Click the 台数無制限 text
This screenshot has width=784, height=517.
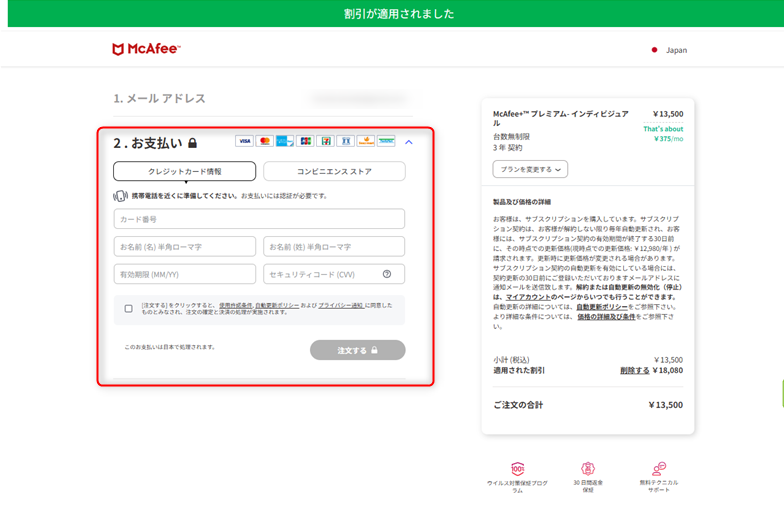(x=511, y=136)
